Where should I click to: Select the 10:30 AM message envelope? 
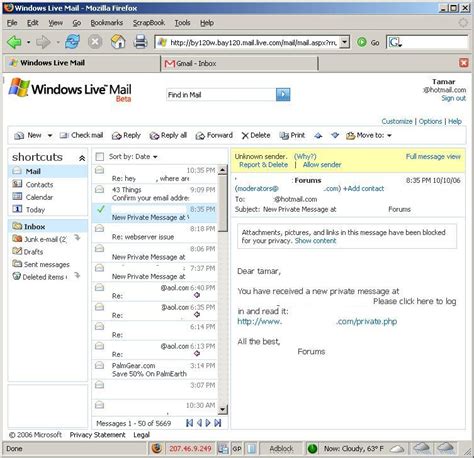pos(99,405)
